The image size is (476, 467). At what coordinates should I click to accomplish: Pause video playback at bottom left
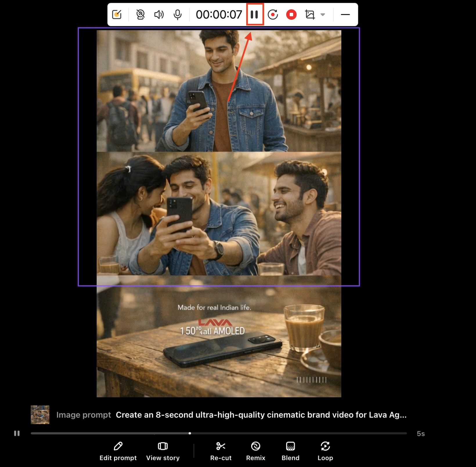pos(17,433)
